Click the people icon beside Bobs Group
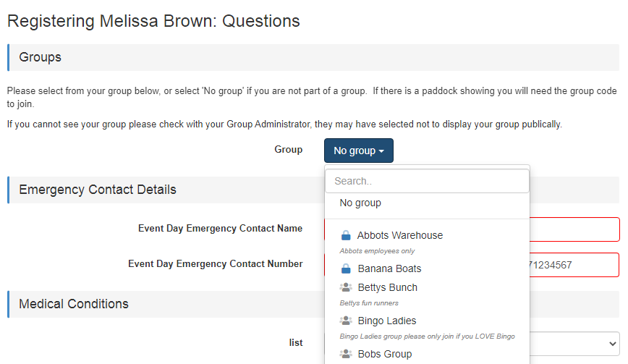 coord(346,354)
